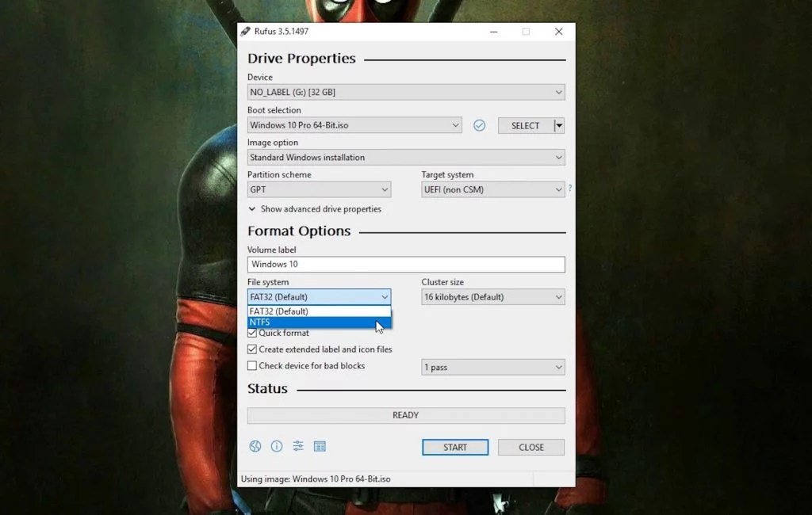
Task: Click the Volume label text field
Action: coord(405,264)
